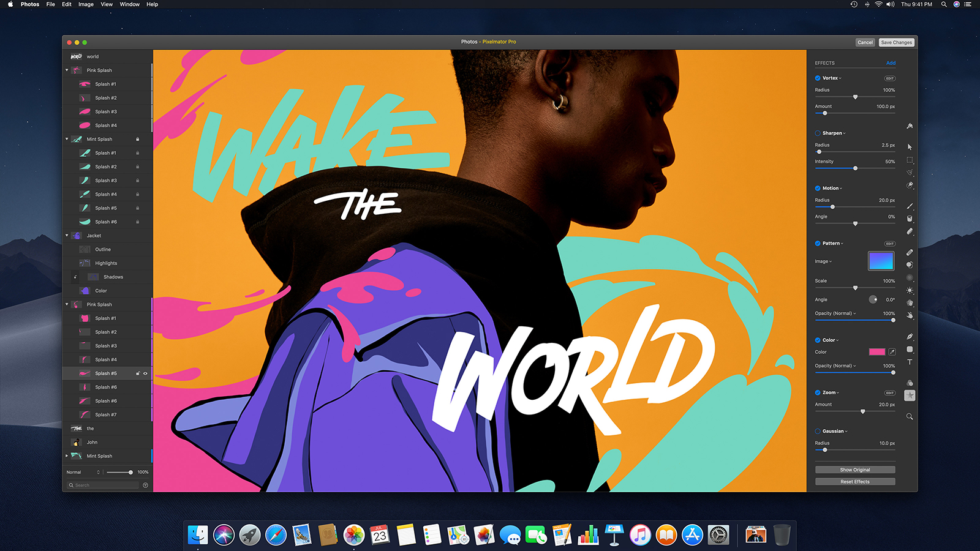Hide the Splash #5 layer

(x=145, y=373)
